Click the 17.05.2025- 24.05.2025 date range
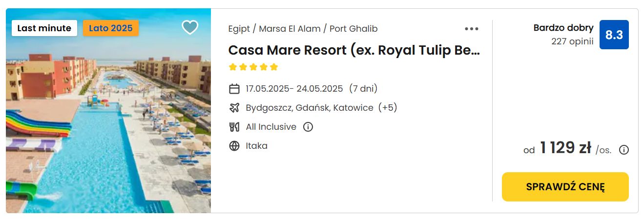 tap(294, 89)
